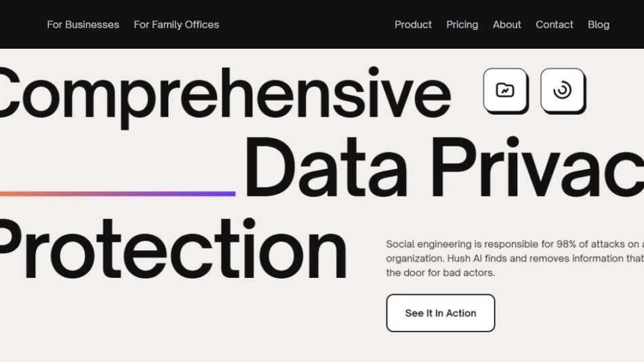Click the circular progress ring icon
The width and height of the screenshot is (644, 362).
(563, 90)
